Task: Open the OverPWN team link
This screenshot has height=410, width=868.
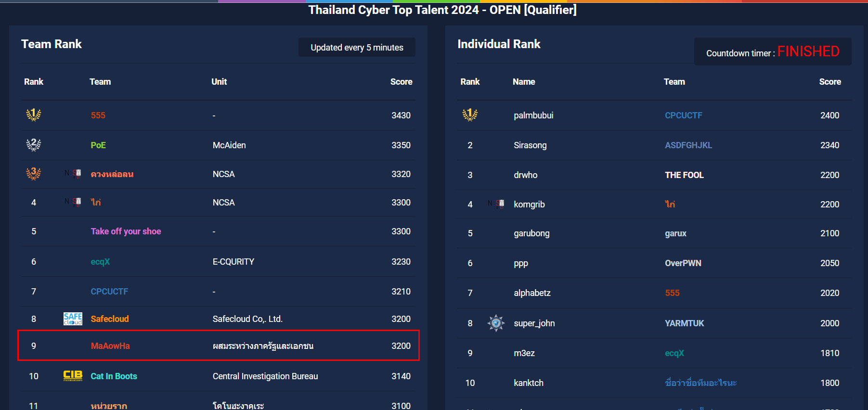Action: (x=683, y=263)
